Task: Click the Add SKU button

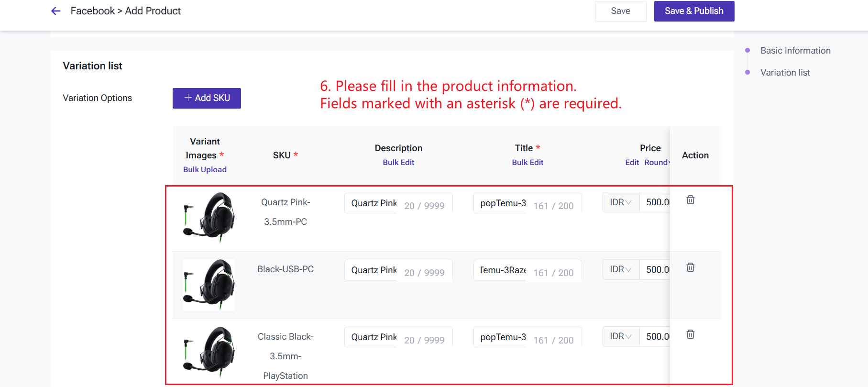Action: coord(207,98)
